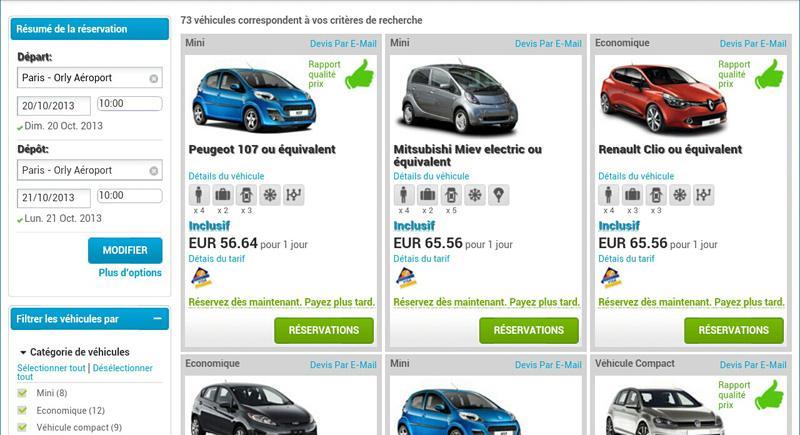The width and height of the screenshot is (800, 435).
Task: Collapse the Filtrer les véhicules par panel
Action: [158, 318]
